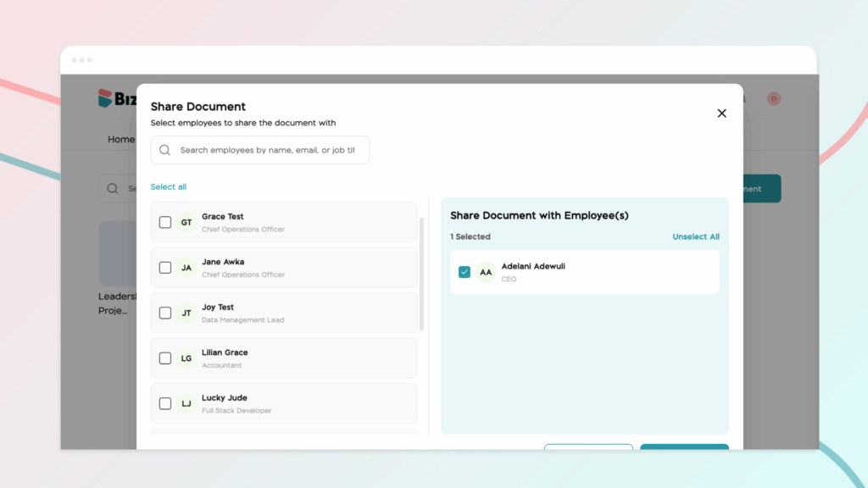Uncheck Adelani Adewuli in selected list
The height and width of the screenshot is (488, 868).
pos(465,272)
